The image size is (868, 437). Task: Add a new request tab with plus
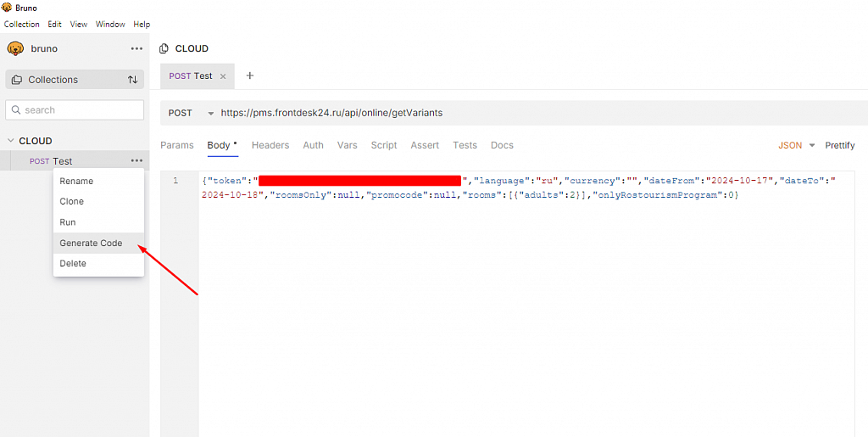click(250, 76)
